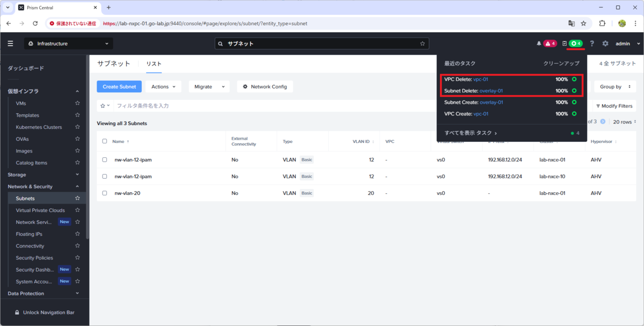Open Security Policies in sidebar
644x326 pixels.
(34, 258)
